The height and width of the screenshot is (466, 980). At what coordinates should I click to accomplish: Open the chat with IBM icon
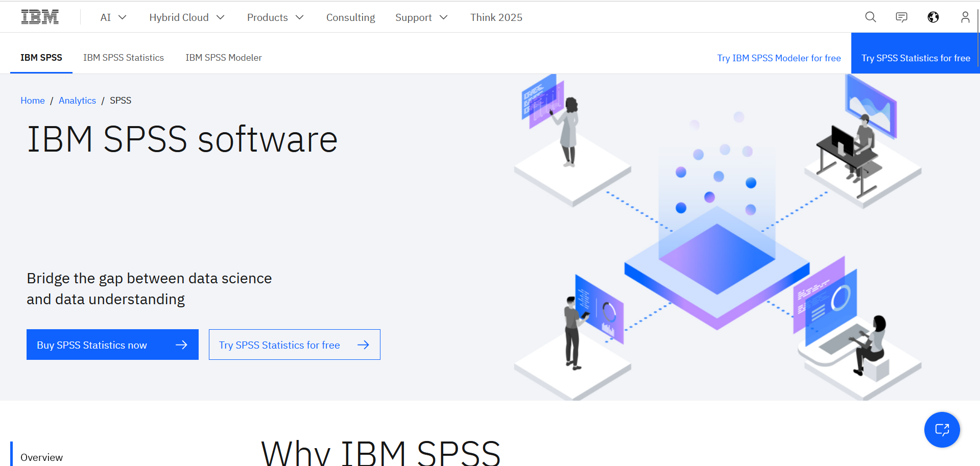pyautogui.click(x=902, y=17)
